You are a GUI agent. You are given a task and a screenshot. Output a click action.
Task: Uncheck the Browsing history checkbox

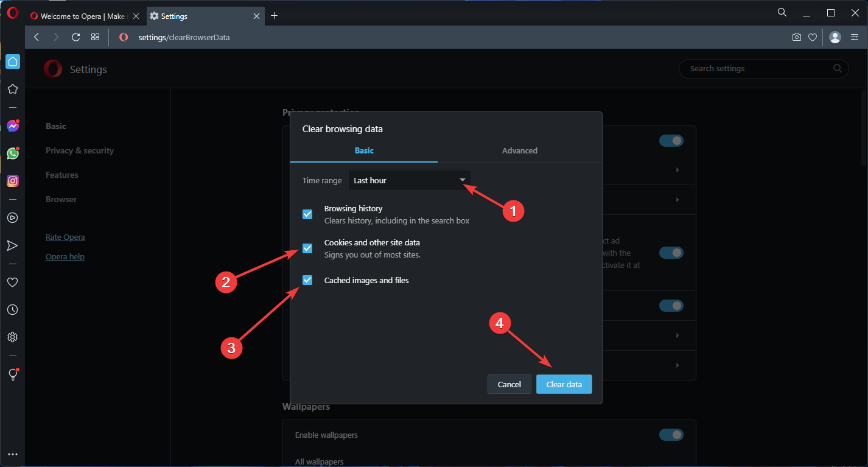click(x=307, y=214)
